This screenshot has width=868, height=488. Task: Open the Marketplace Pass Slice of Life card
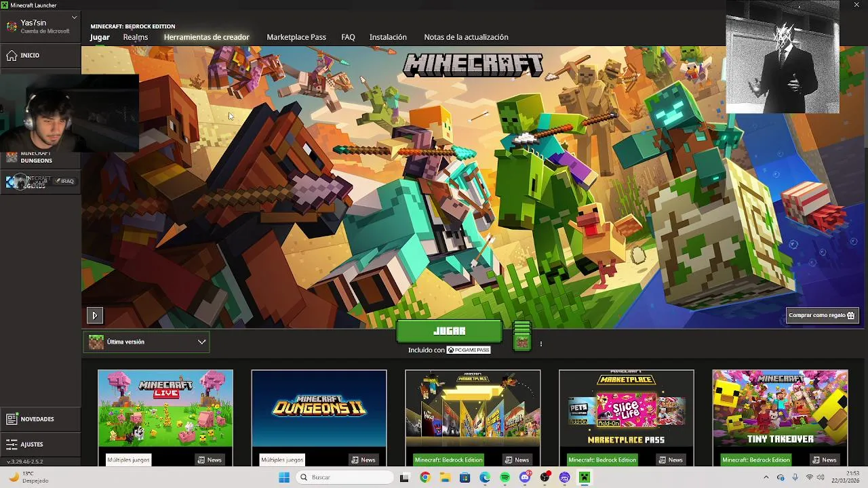point(626,409)
